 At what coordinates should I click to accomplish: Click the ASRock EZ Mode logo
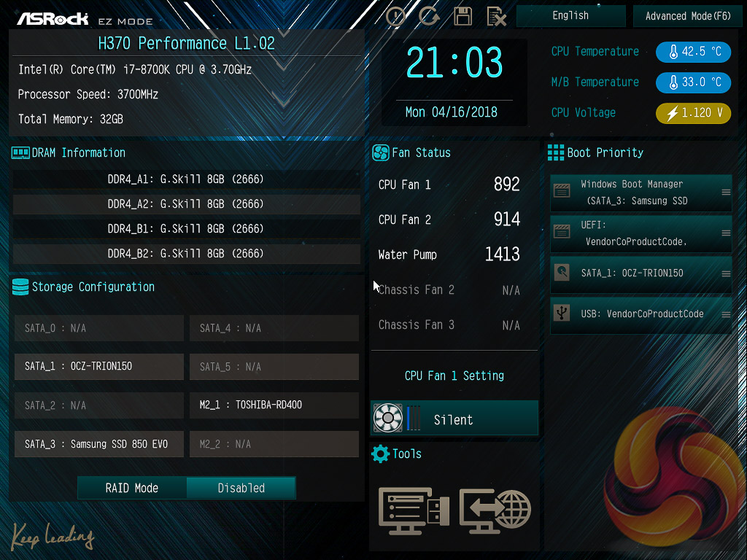point(85,19)
